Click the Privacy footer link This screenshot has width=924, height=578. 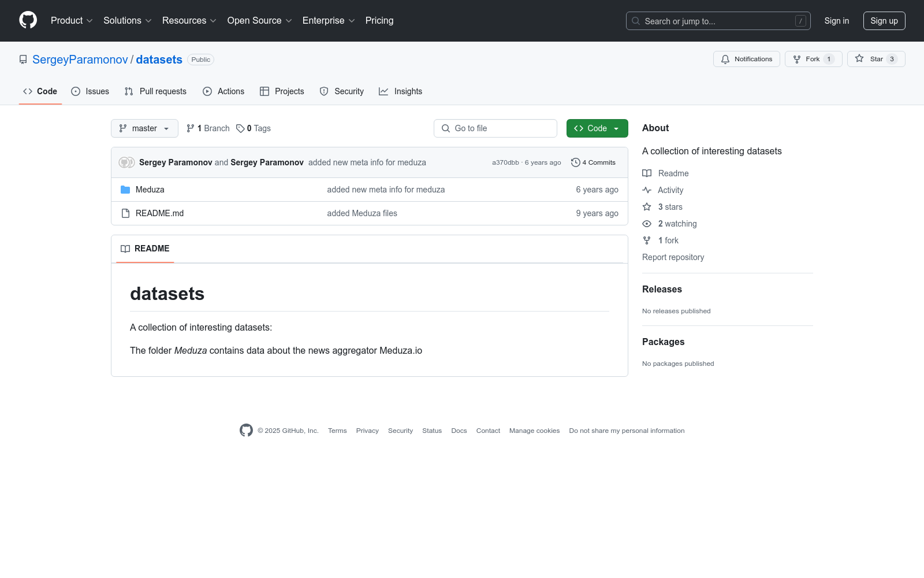[367, 431]
